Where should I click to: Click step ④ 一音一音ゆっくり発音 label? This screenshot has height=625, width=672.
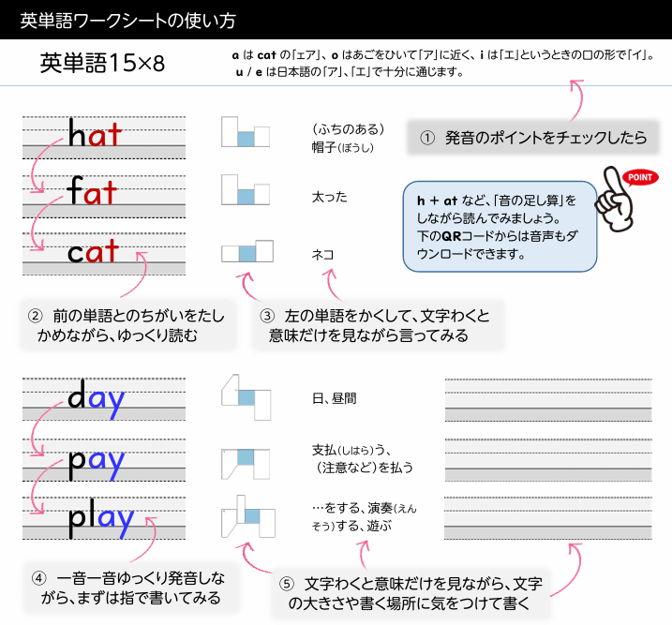coord(130,588)
